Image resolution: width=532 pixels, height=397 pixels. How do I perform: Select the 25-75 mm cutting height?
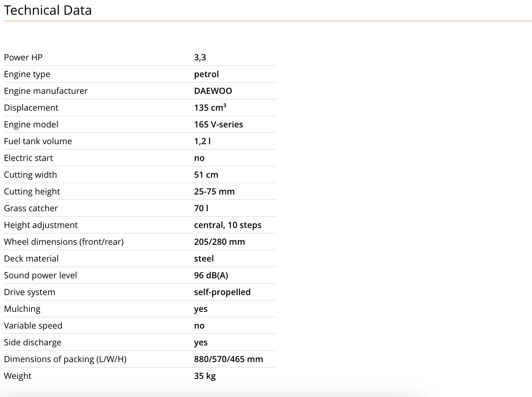click(214, 191)
